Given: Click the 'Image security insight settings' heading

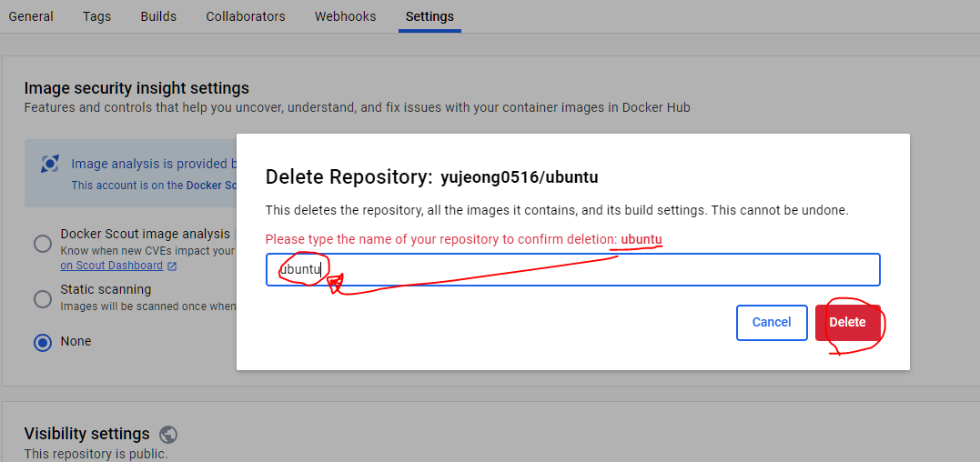Looking at the screenshot, I should (136, 87).
